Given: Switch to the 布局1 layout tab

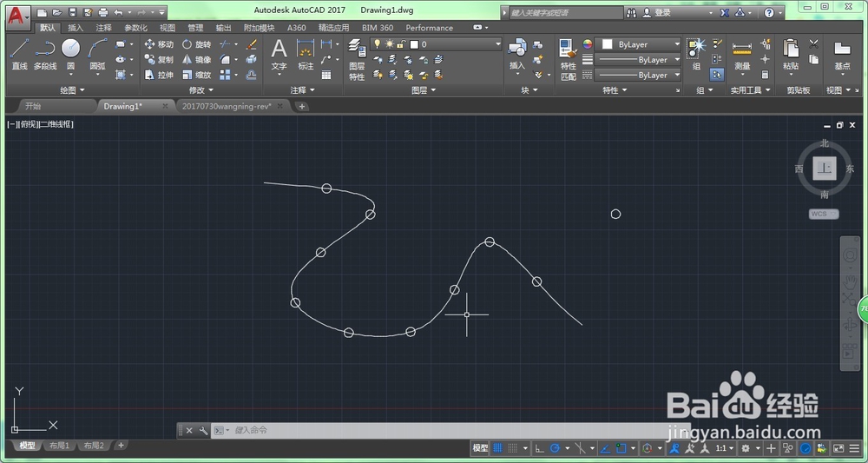Looking at the screenshot, I should coord(59,446).
